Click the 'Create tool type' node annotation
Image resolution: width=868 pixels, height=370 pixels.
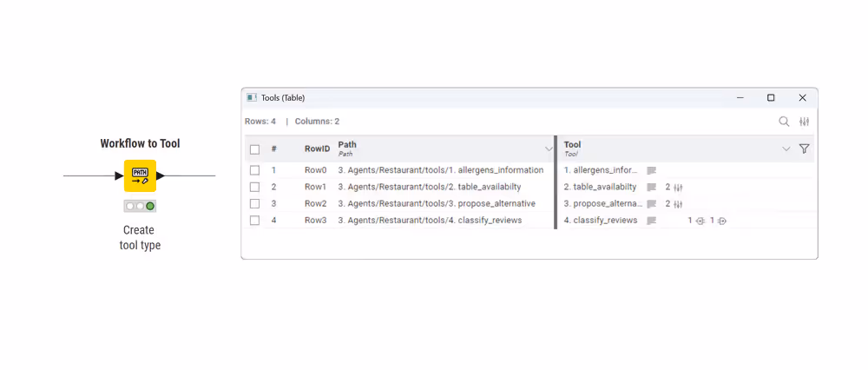point(140,238)
